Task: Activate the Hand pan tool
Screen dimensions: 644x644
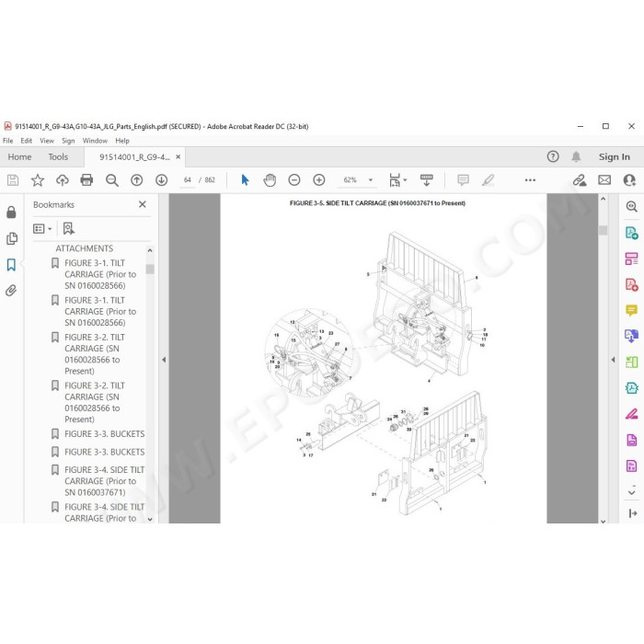Action: click(270, 180)
